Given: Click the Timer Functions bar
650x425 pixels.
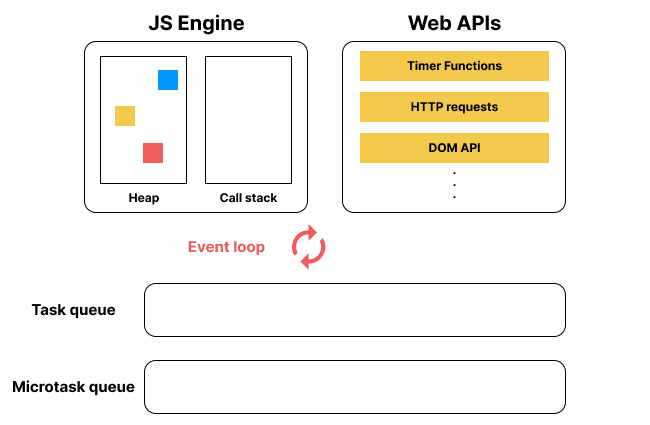Looking at the screenshot, I should click(x=454, y=66).
